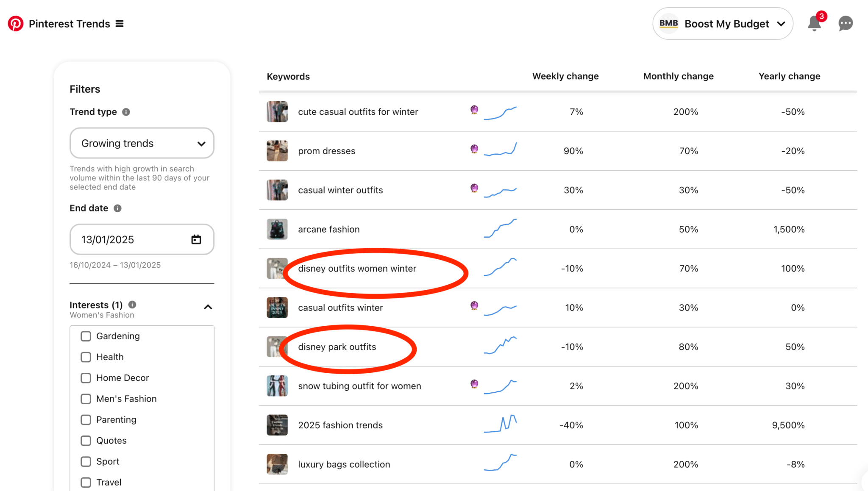Click the Pinterest logo icon
This screenshot has height=491, width=868.
(x=16, y=24)
